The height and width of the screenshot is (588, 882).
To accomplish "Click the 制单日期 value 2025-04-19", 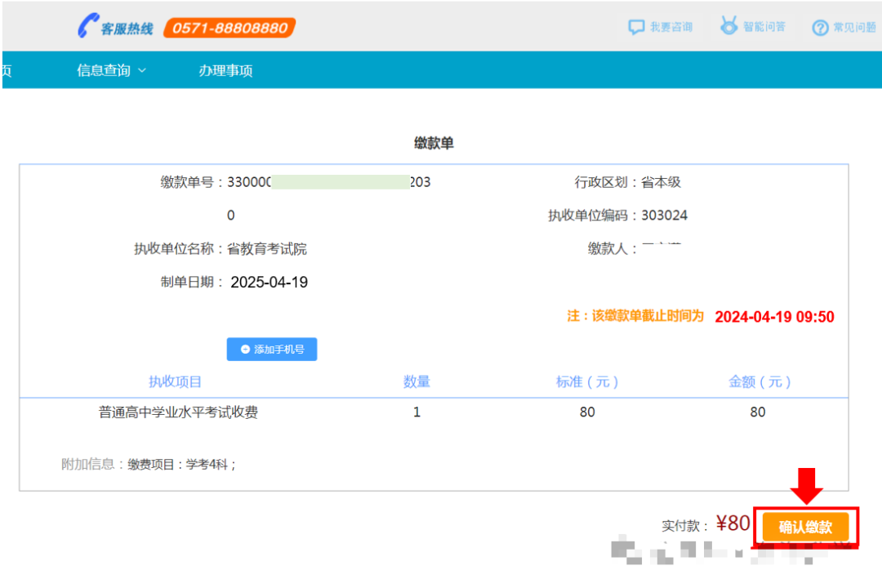I will click(x=269, y=283).
